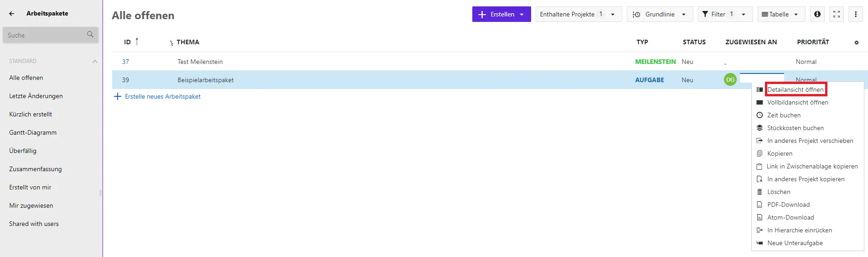Click the DG assignee avatar

[730, 79]
